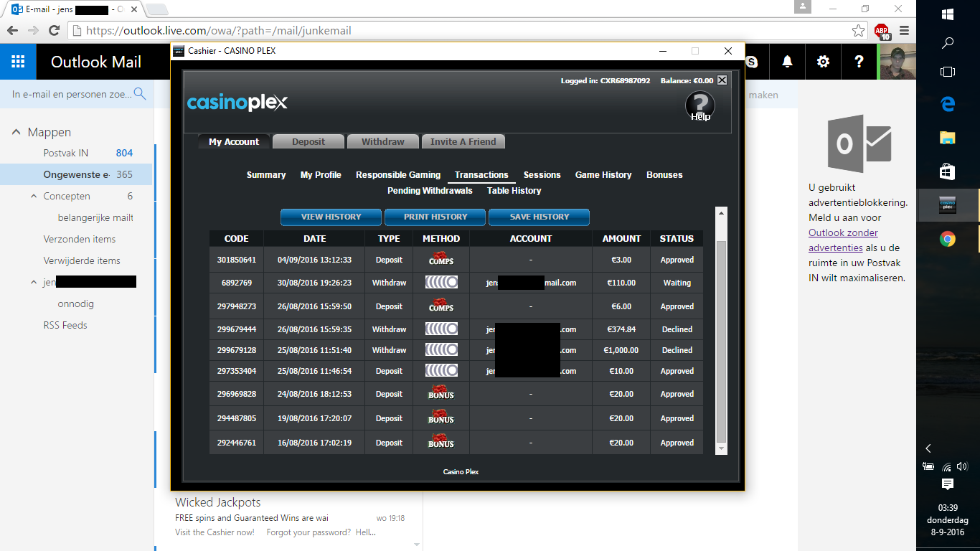
Task: Close the cashier panel with the X icon
Action: 722,80
